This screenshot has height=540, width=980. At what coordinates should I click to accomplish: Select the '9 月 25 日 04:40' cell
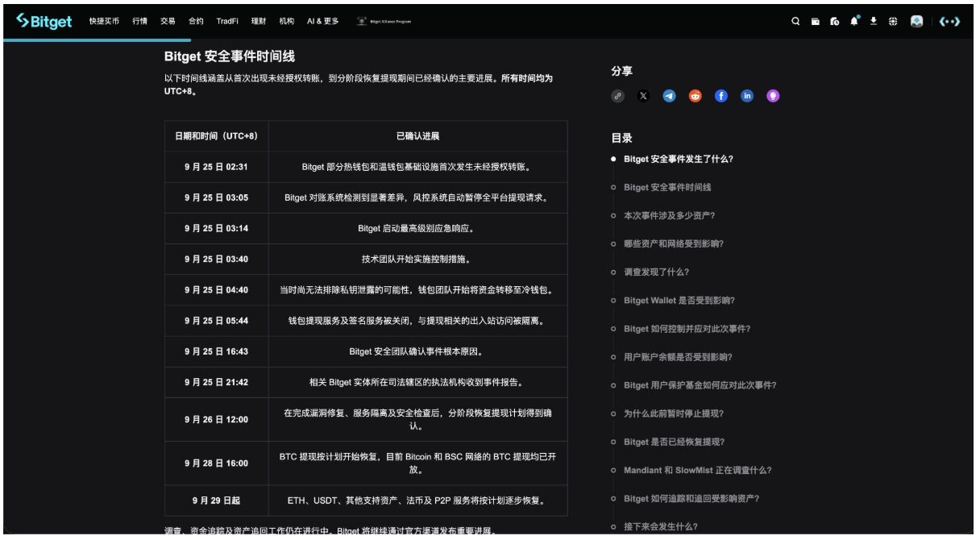click(216, 289)
